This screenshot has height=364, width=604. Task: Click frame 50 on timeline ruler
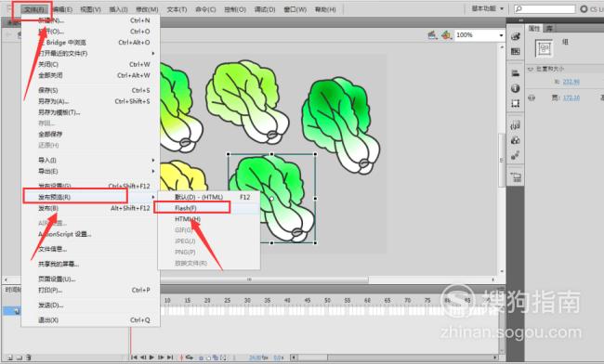[x=327, y=301]
